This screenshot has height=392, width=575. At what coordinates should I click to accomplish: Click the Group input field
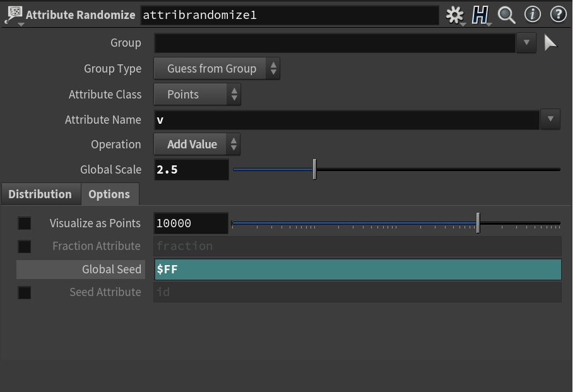[x=335, y=43]
